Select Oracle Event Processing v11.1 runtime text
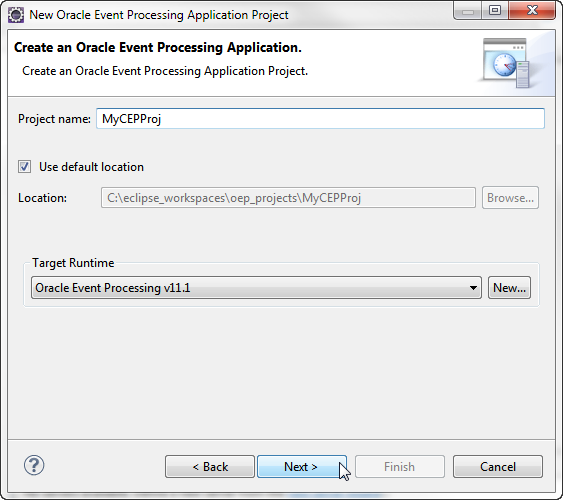This screenshot has height=500, width=563. (113, 288)
